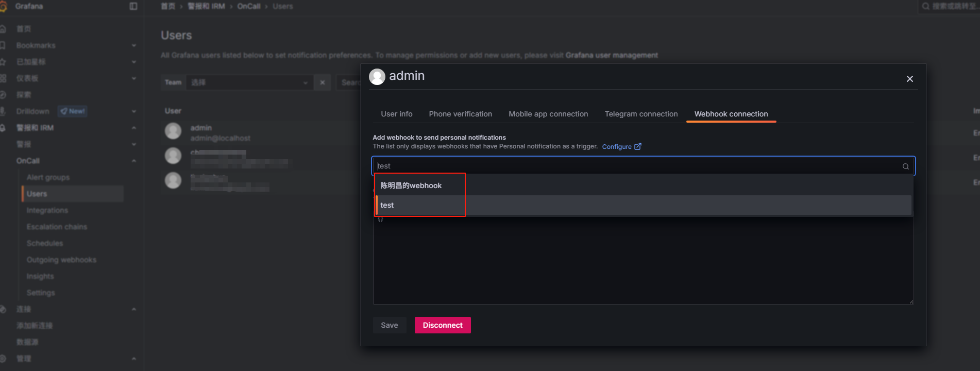Open the Mobile app connection tab

click(x=548, y=114)
